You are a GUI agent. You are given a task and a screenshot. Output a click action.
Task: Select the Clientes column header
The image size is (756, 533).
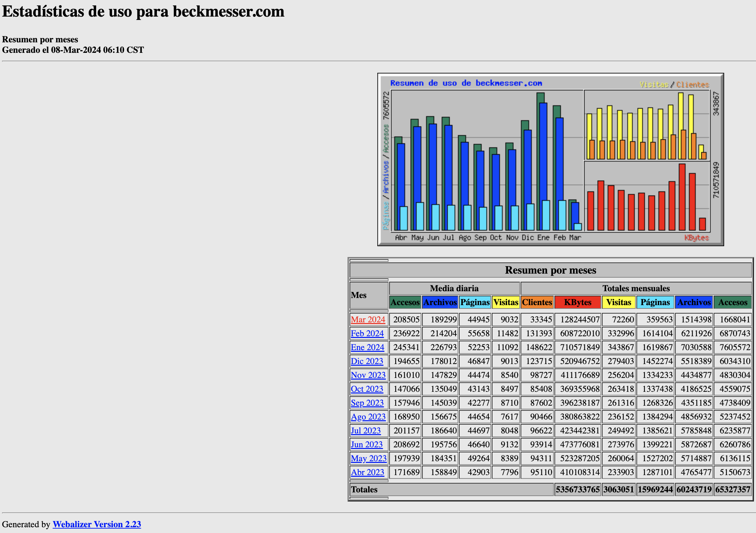[x=537, y=302]
